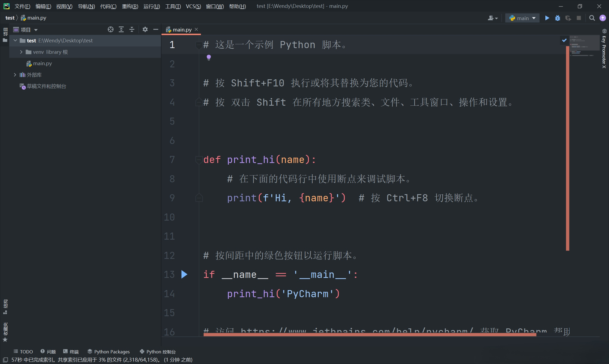Expand all in the project panel
This screenshot has height=364, width=609.
click(121, 30)
